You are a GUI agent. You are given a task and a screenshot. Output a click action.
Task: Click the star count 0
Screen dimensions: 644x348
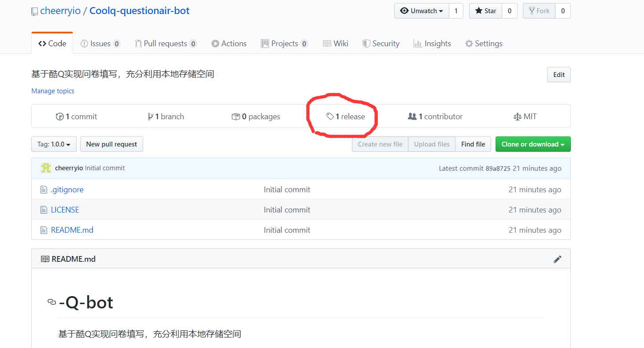(510, 11)
